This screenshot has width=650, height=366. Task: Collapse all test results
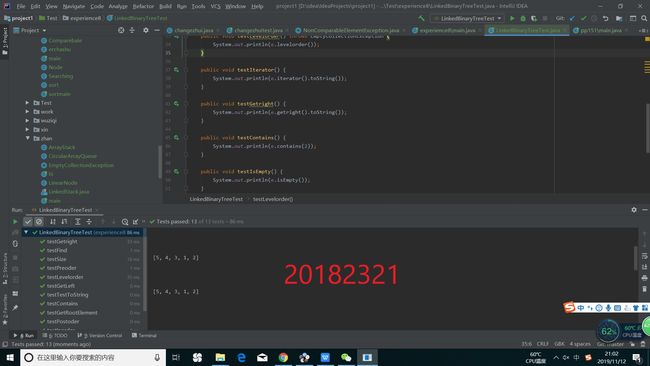(89, 222)
